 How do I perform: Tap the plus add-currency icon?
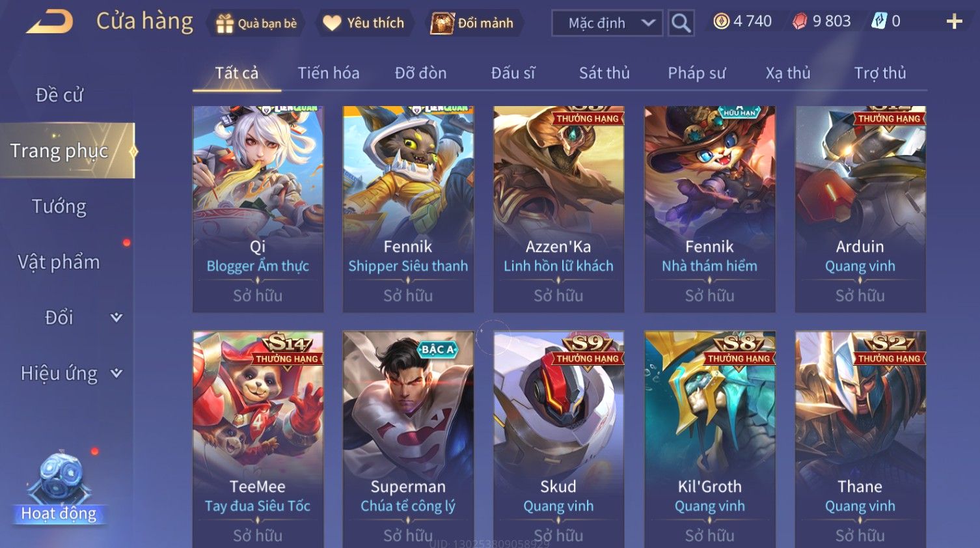point(954,21)
